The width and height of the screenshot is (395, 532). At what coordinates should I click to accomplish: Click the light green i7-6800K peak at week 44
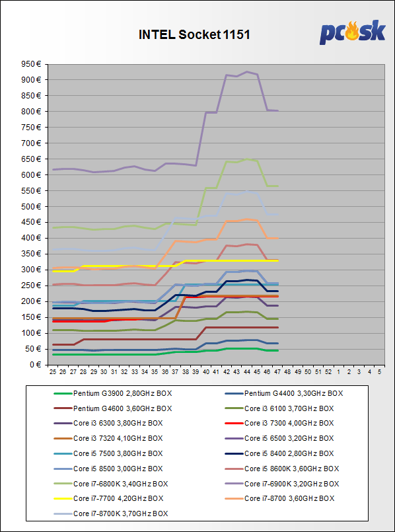click(247, 159)
